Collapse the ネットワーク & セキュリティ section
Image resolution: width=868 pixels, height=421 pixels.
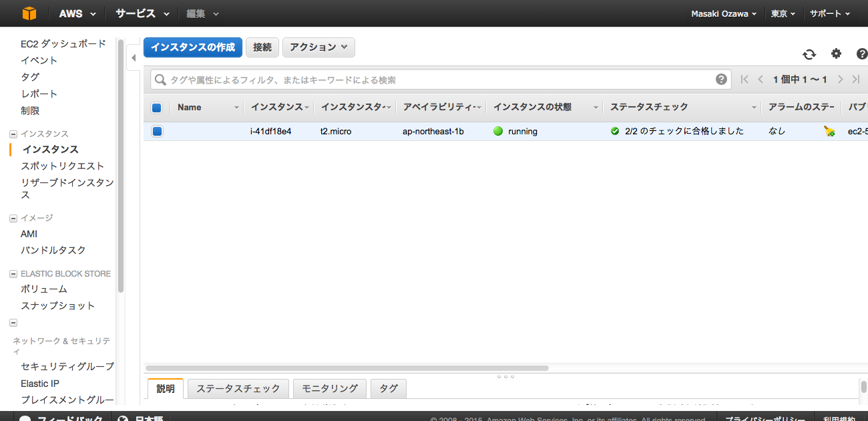click(13, 323)
